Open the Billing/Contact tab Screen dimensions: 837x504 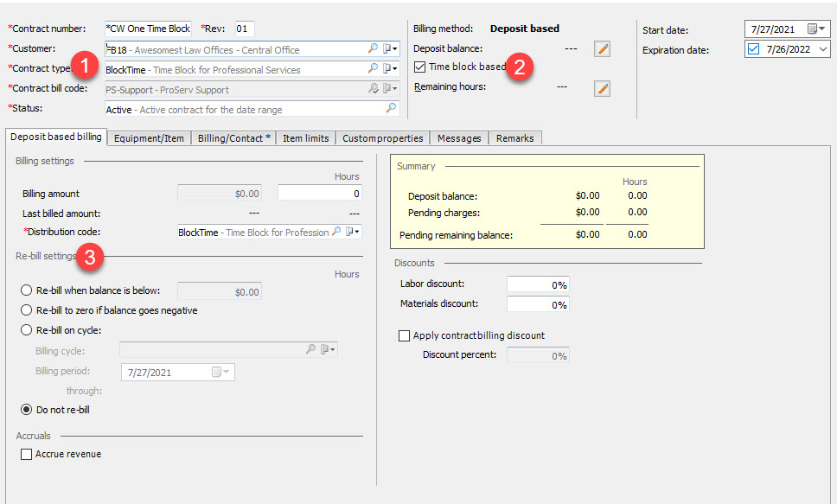pyautogui.click(x=233, y=138)
